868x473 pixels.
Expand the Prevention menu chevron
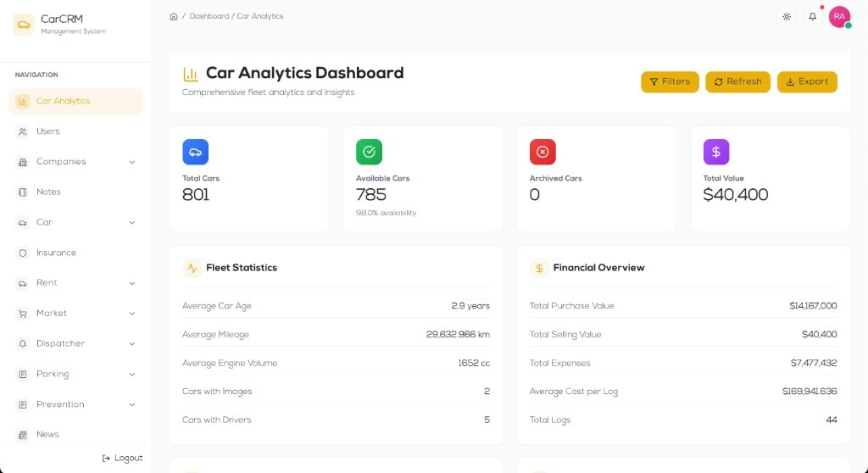(132, 404)
